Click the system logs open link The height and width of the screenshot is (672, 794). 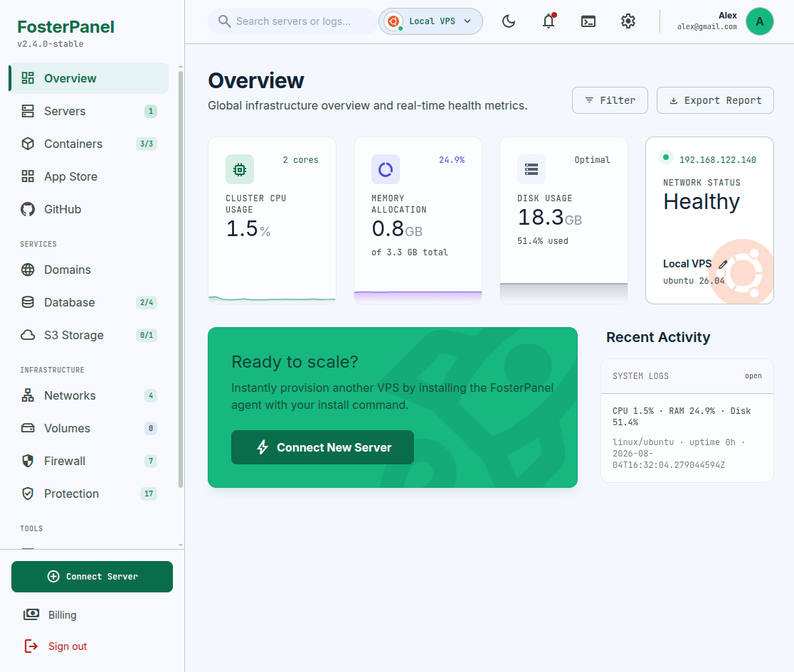(753, 376)
